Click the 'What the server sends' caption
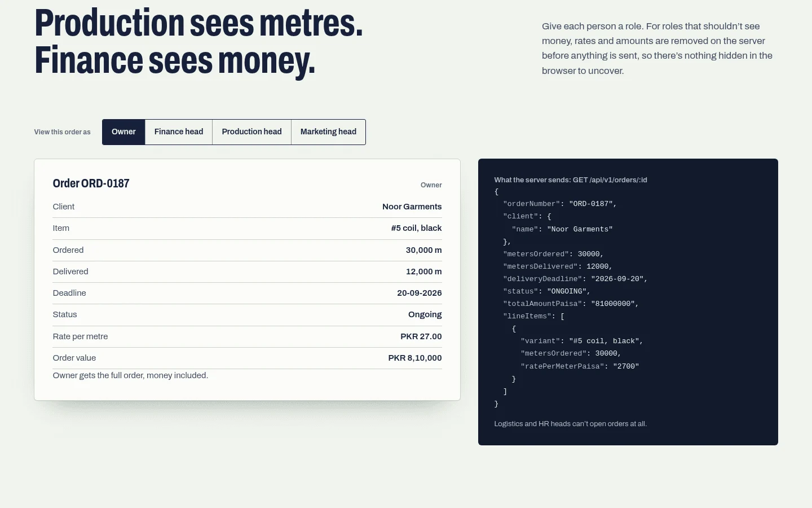Screen dimensions: 812x508 point(571,180)
